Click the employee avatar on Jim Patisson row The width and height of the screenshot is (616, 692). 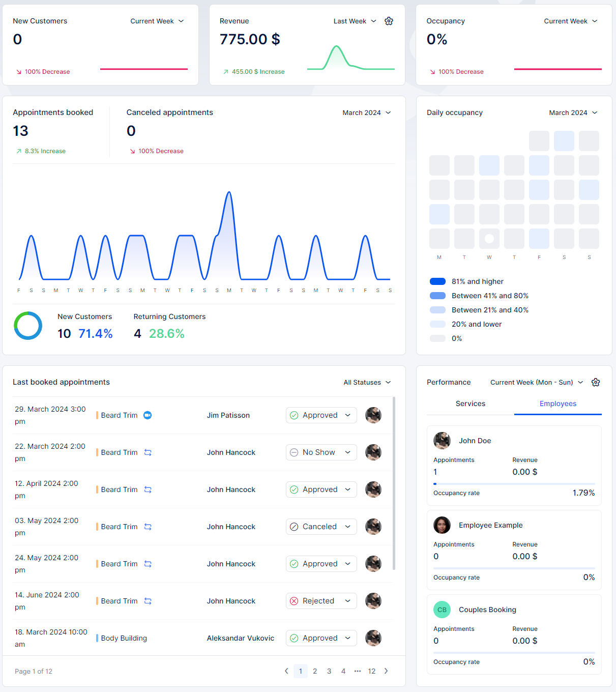pyautogui.click(x=373, y=415)
